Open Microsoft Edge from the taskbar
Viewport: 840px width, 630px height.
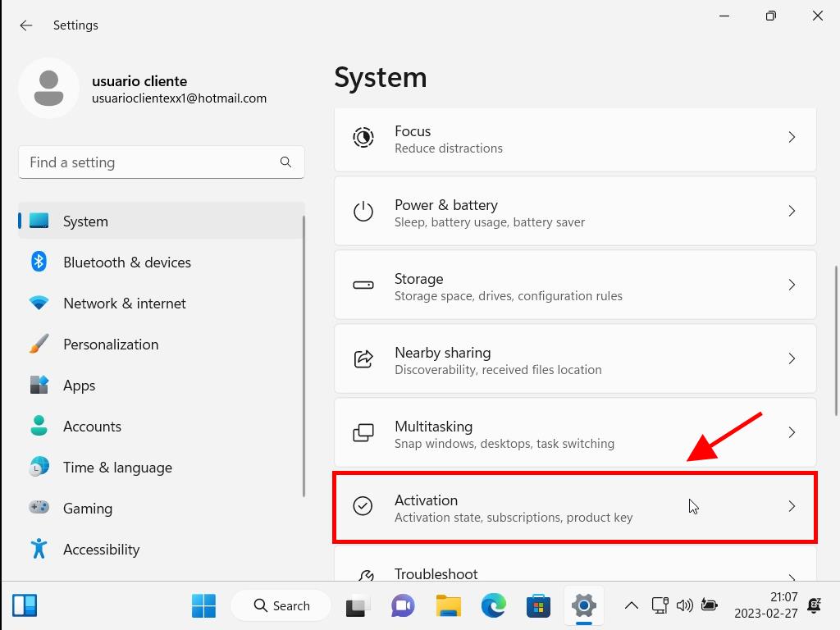(493, 606)
